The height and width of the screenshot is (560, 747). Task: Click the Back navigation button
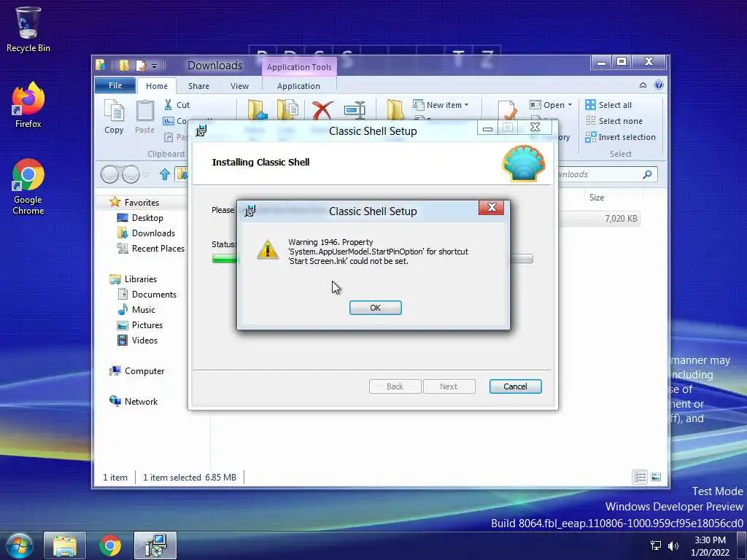pos(109,174)
